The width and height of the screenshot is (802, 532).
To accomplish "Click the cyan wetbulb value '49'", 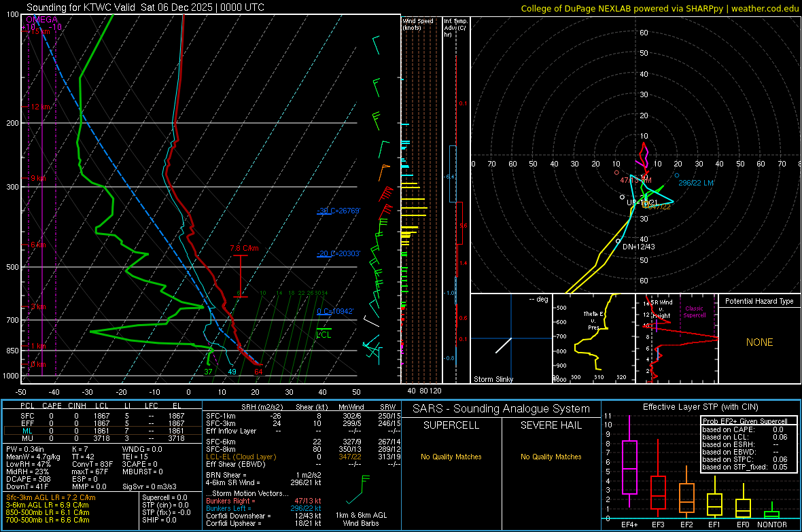I will 232,372.
